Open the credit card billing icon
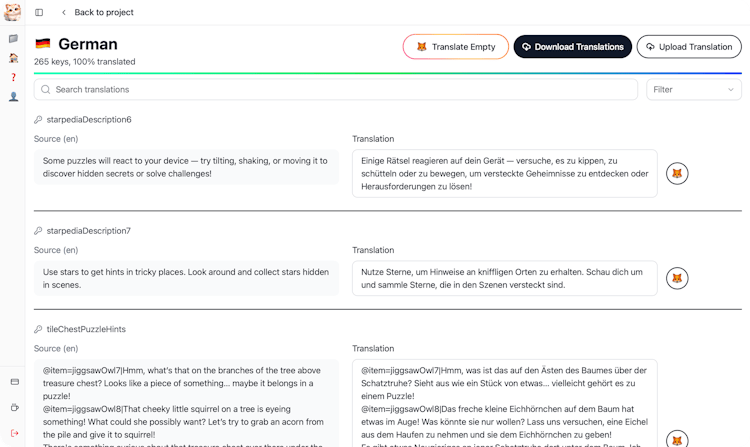 point(13,382)
